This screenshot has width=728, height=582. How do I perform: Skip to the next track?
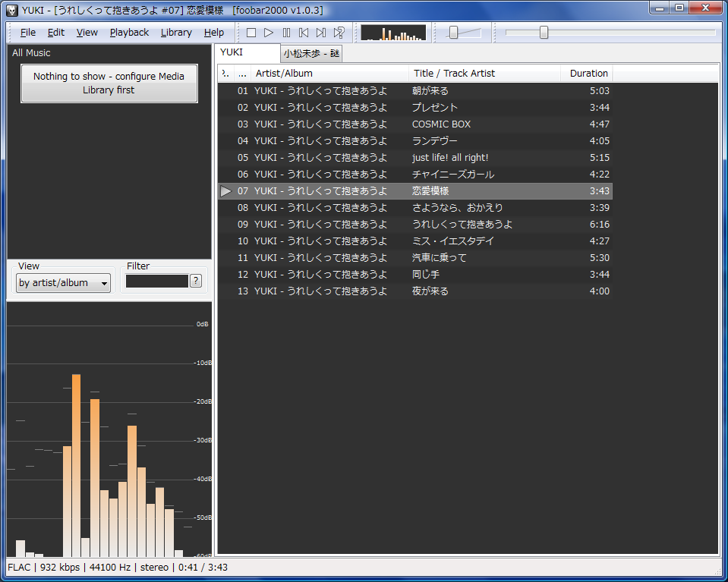[x=321, y=33]
